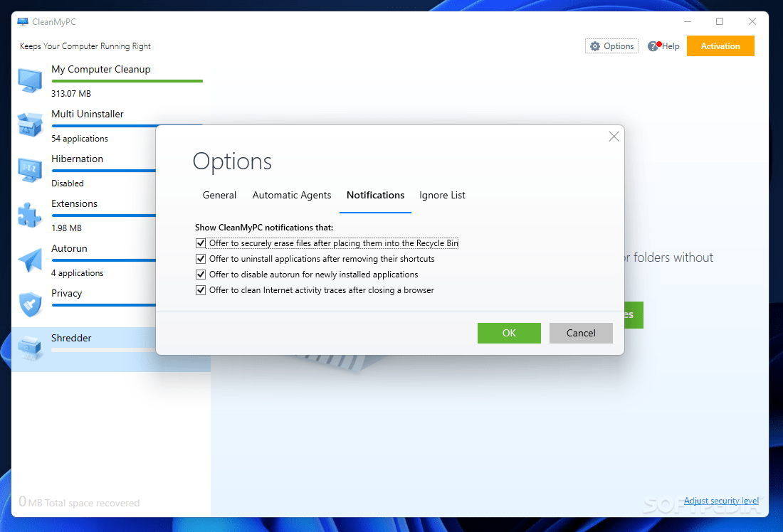Select Shredder sidebar label
The image size is (783, 532).
(x=71, y=338)
